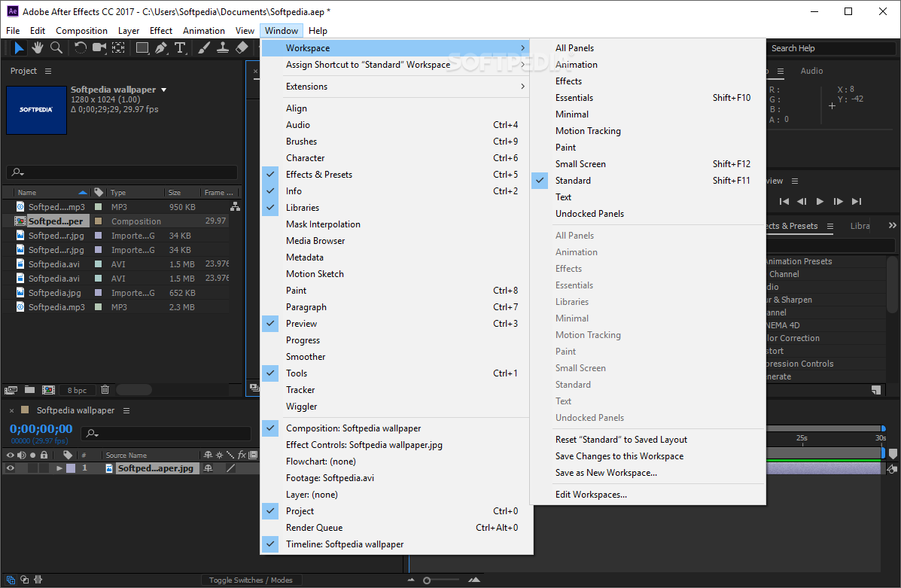This screenshot has height=588, width=901.
Task: Choose Motion Tracking workspace from submenu
Action: coord(648,130)
